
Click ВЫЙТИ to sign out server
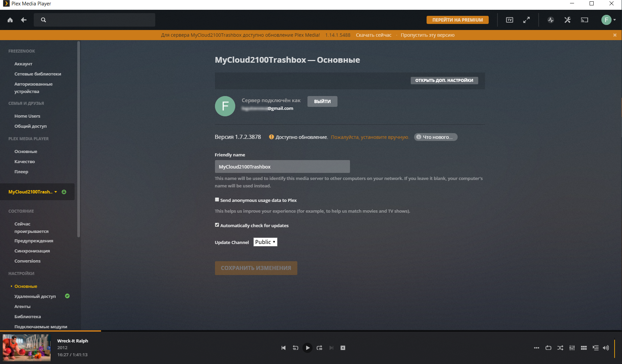click(x=322, y=101)
